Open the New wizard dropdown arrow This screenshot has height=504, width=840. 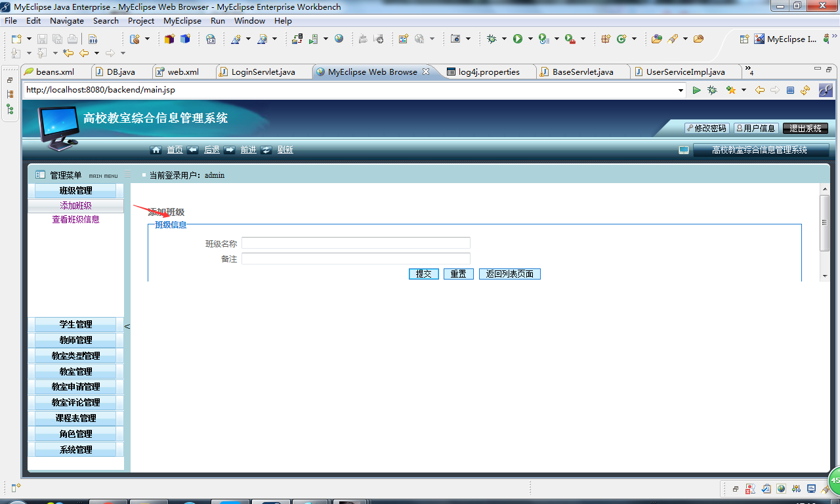pyautogui.click(x=28, y=39)
